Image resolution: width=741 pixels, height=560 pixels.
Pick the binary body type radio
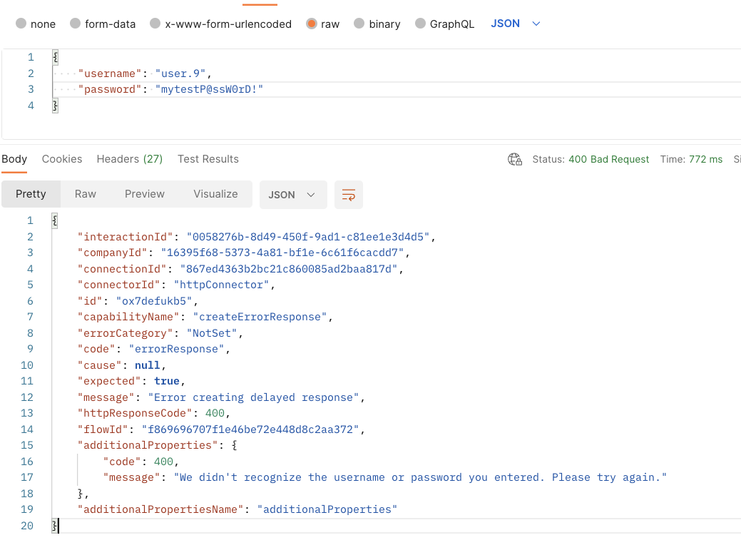[x=359, y=24]
